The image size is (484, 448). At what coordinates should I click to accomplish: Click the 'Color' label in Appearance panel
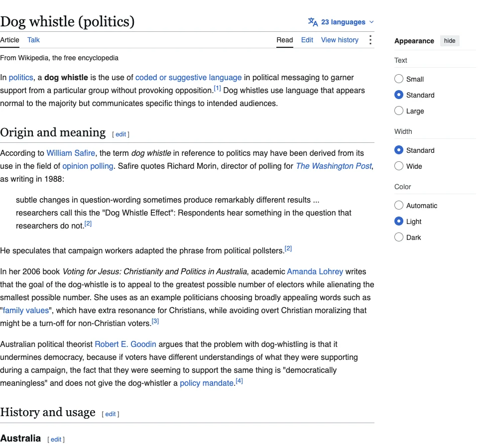pyautogui.click(x=402, y=187)
